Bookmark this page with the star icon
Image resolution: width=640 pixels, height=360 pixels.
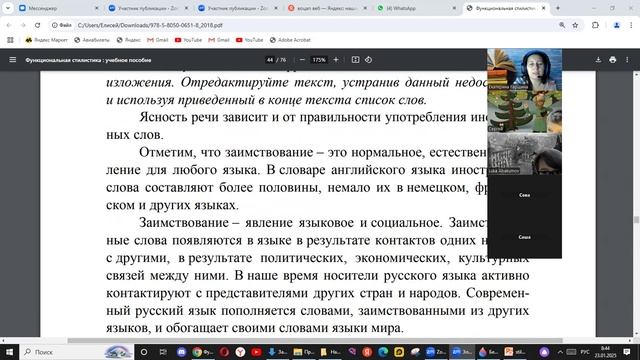575,25
